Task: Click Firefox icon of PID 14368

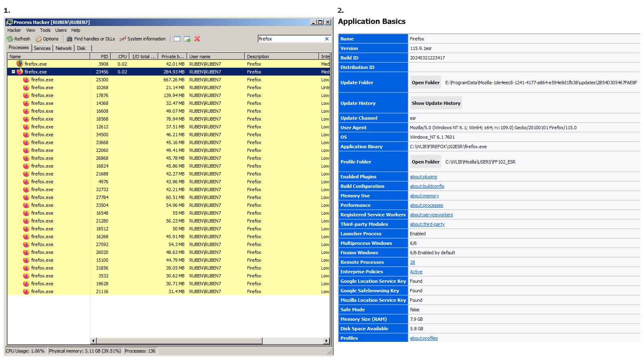Action: 26,103
